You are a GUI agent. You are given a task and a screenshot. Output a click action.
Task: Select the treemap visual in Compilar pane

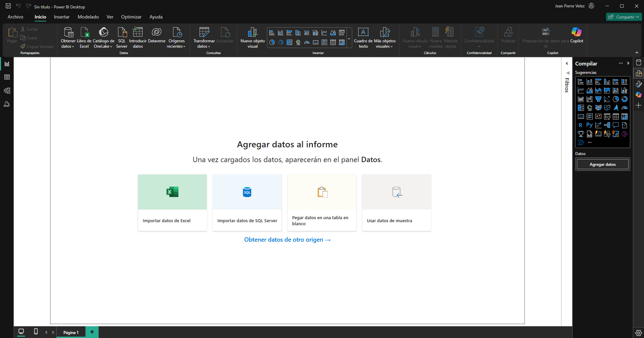click(581, 108)
